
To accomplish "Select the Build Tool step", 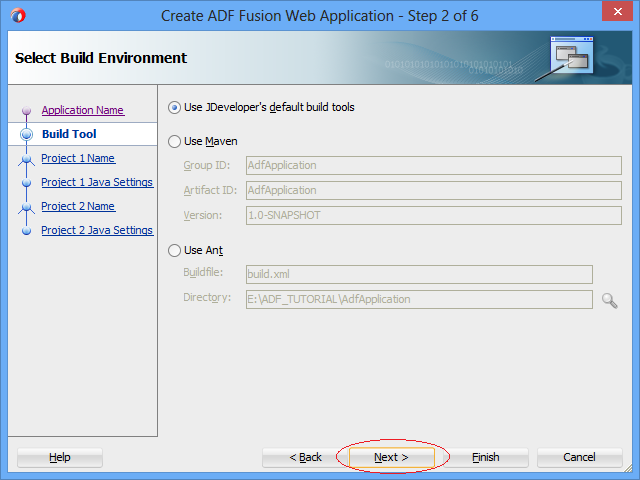I will coord(69,134).
